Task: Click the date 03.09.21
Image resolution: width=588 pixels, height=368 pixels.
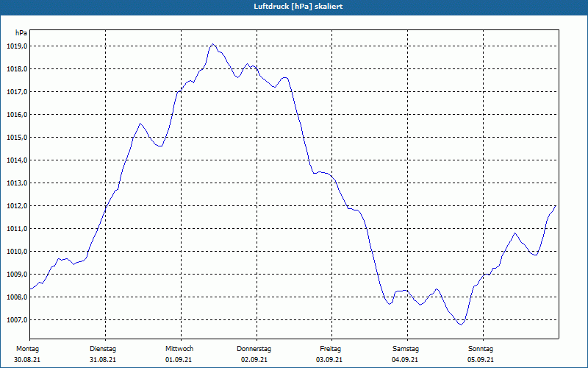Action: click(x=329, y=360)
